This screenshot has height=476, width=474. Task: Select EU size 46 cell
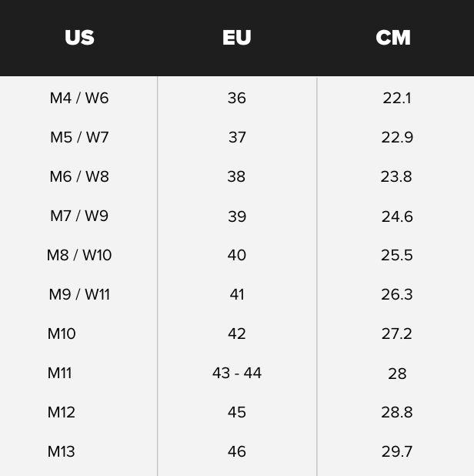[237, 451]
